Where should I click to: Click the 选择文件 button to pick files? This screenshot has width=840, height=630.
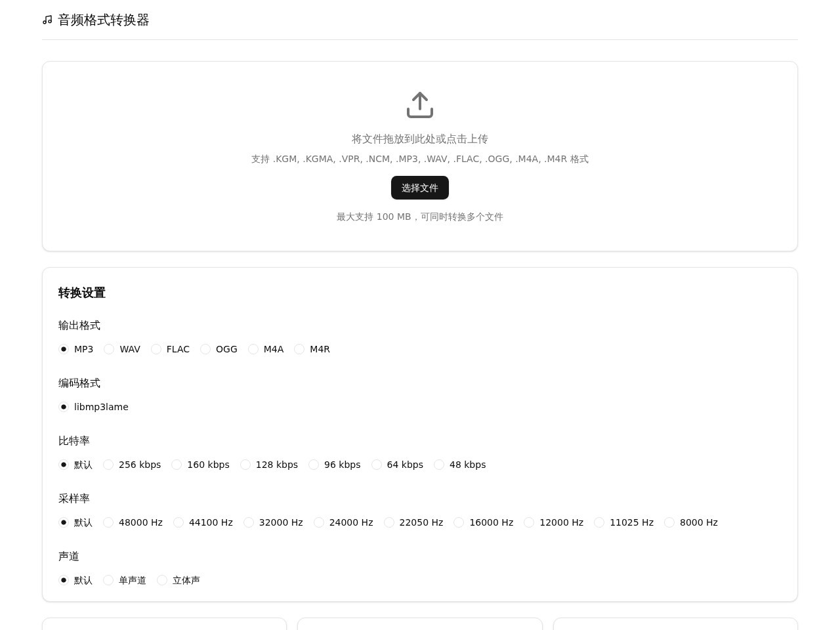click(420, 188)
